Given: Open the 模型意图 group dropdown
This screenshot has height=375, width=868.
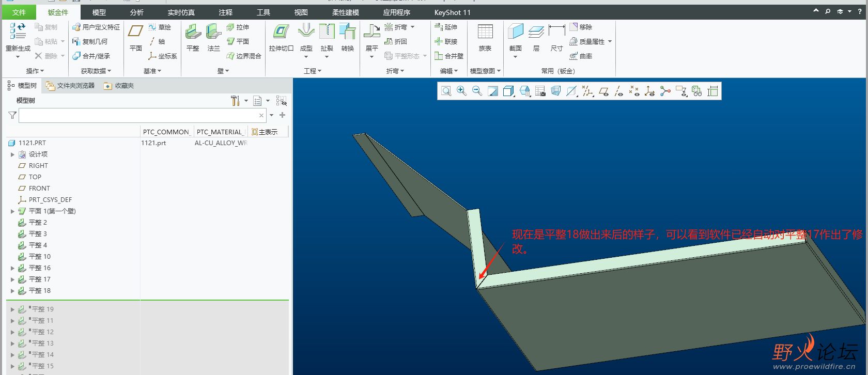Looking at the screenshot, I should coord(485,71).
